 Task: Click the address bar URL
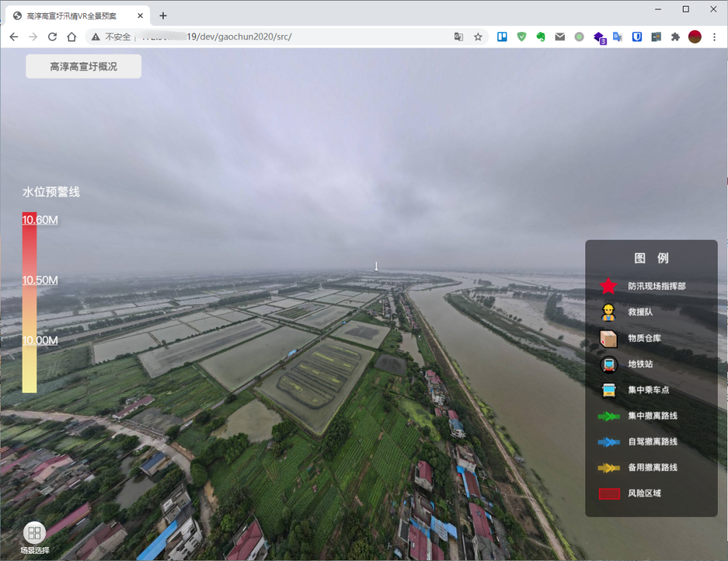(x=217, y=36)
